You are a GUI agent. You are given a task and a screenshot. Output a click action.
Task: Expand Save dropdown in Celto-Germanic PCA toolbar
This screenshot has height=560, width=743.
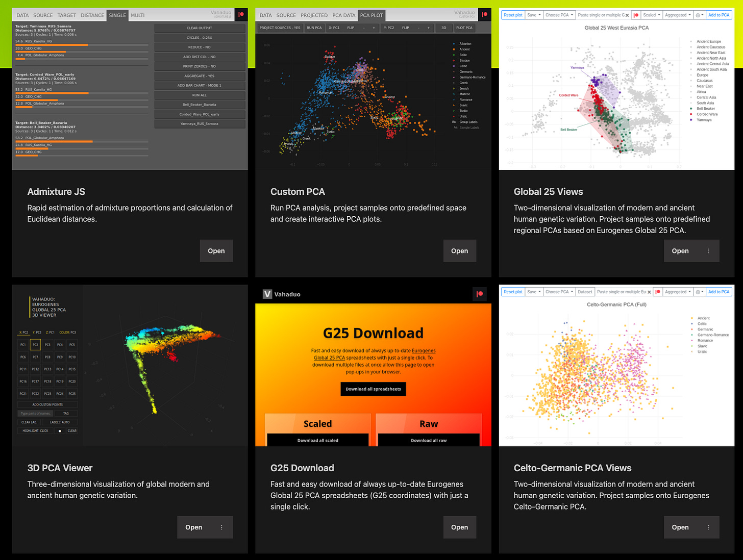[534, 292]
